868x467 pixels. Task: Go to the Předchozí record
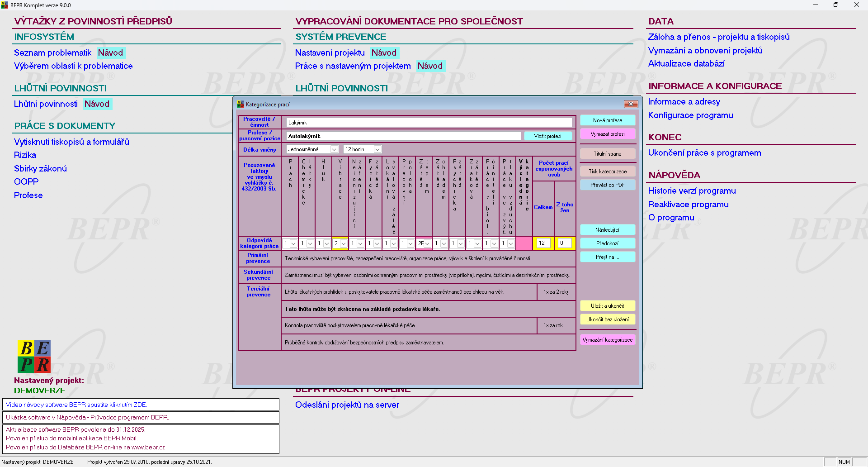pyautogui.click(x=608, y=243)
